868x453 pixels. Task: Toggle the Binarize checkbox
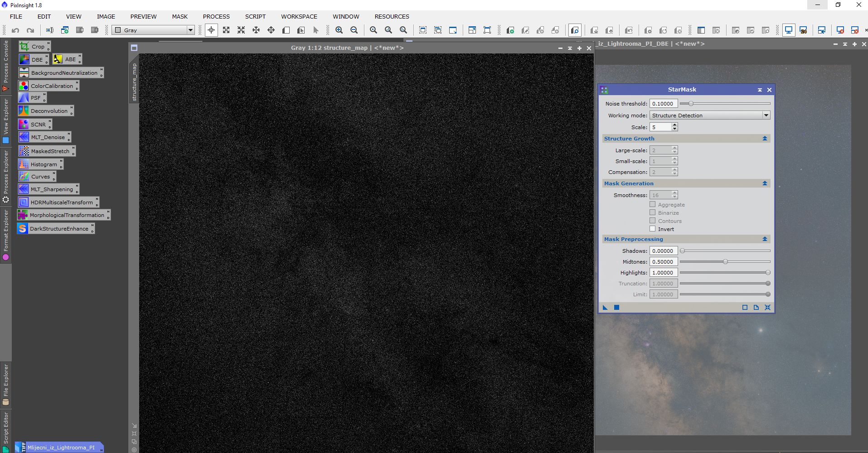pos(653,212)
